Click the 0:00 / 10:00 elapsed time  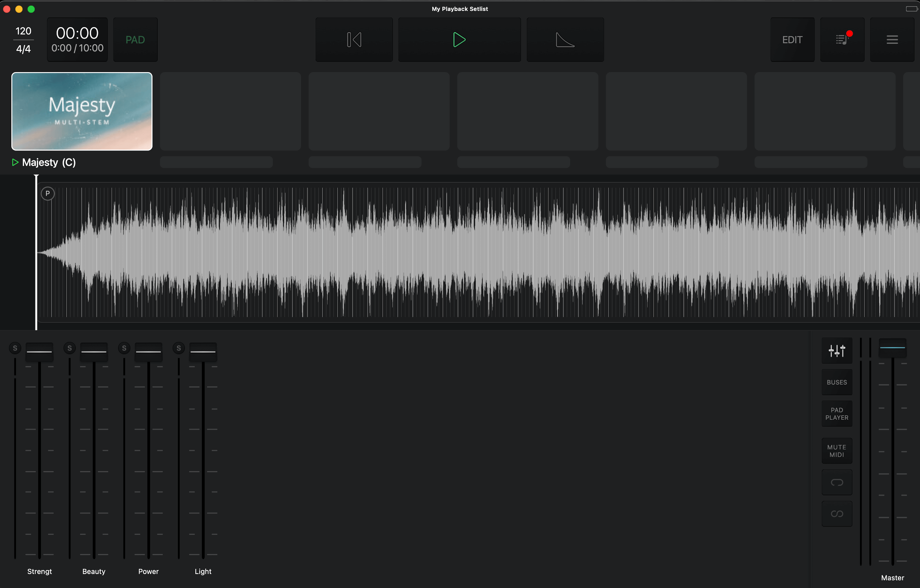click(x=77, y=48)
